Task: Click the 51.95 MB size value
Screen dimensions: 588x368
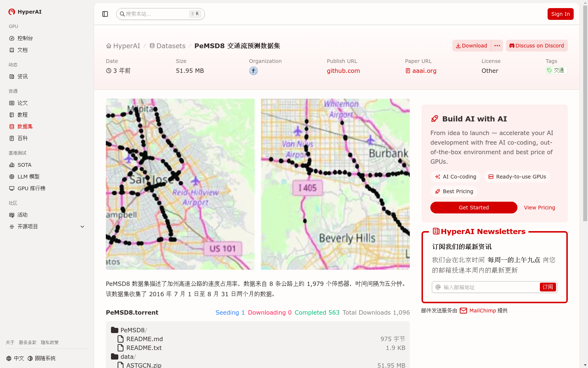Action: [190, 71]
